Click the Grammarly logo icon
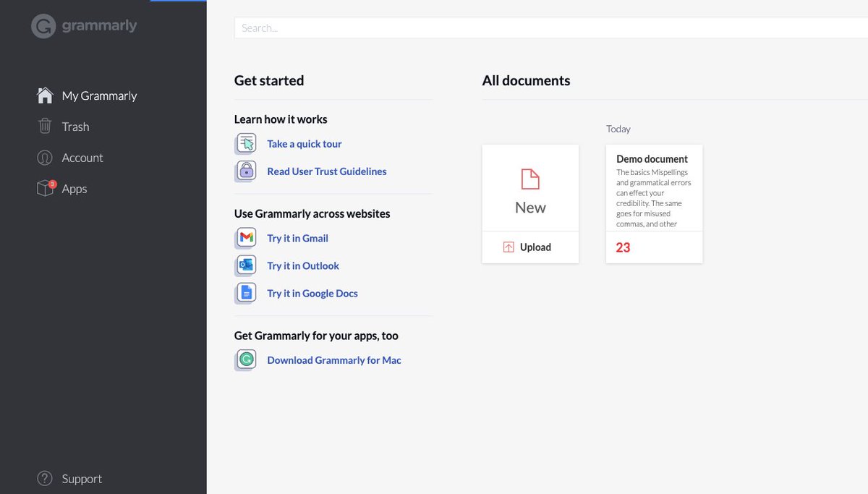Image resolution: width=868 pixels, height=494 pixels. point(43,27)
